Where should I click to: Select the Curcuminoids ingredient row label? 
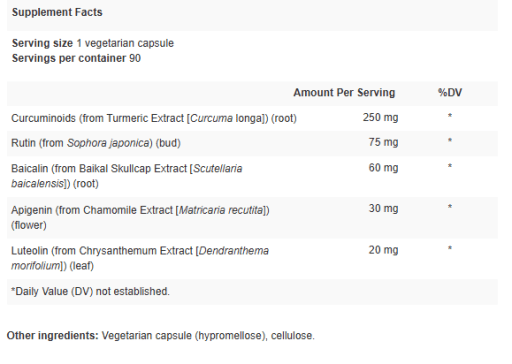click(154, 118)
